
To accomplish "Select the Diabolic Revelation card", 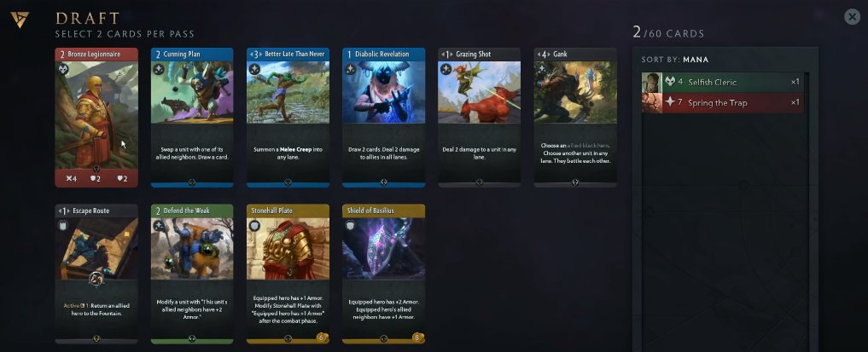I will (x=383, y=117).
